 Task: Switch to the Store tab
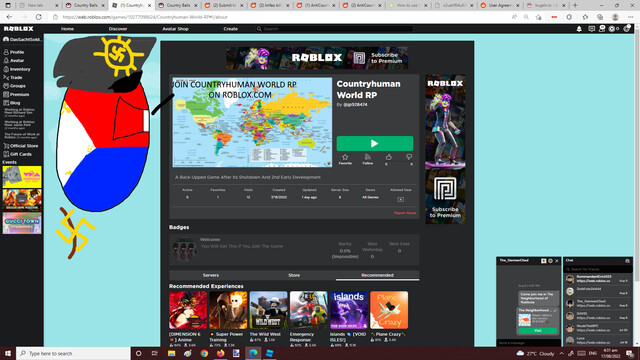[x=294, y=275]
